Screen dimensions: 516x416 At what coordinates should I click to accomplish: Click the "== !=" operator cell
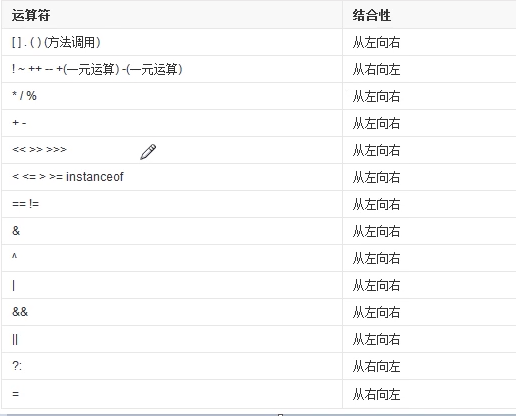[x=172, y=204]
